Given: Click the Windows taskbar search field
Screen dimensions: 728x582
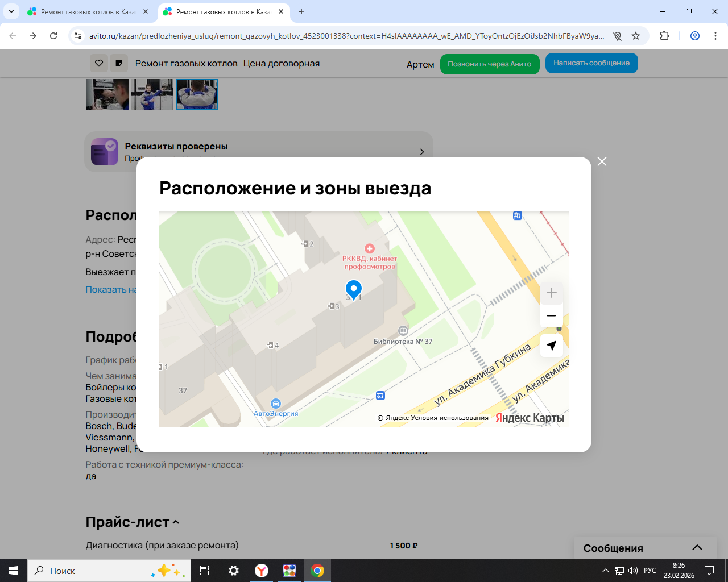Looking at the screenshot, I should (x=91, y=571).
